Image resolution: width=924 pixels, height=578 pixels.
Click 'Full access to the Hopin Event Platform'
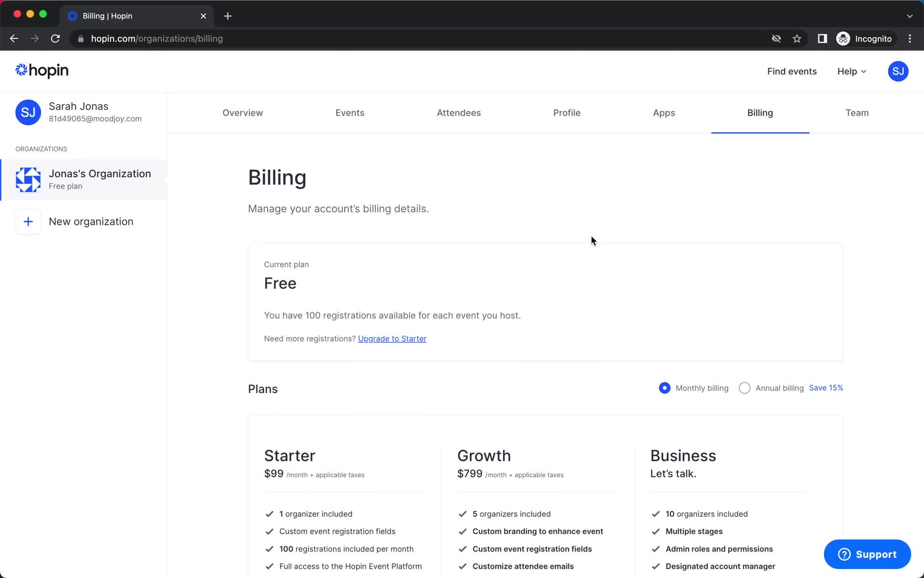pos(350,566)
